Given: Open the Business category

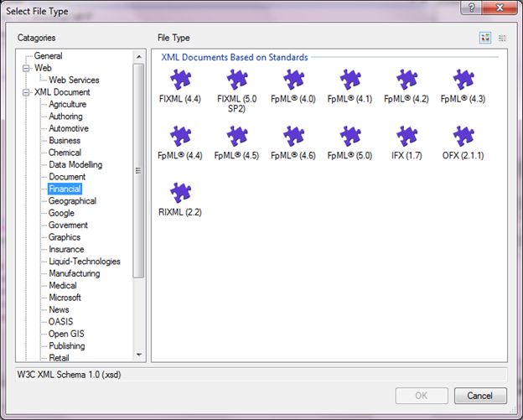Looking at the screenshot, I should click(x=65, y=141).
